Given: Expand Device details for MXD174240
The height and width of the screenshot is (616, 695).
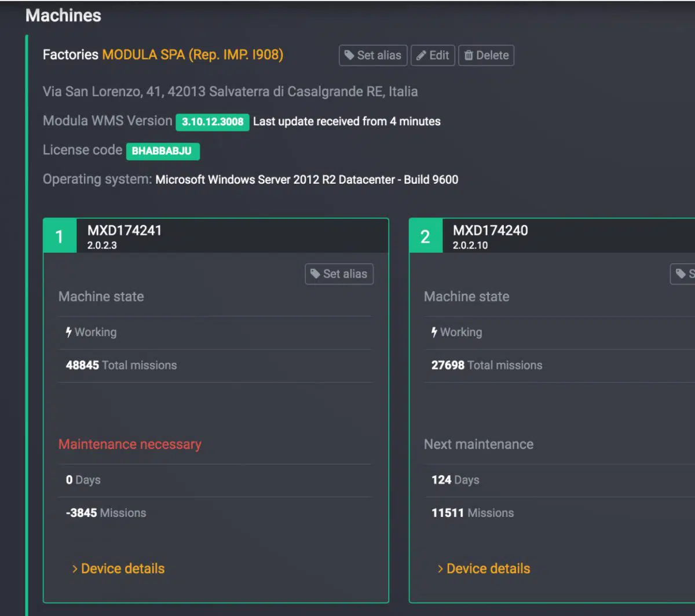Looking at the screenshot, I should pos(484,568).
